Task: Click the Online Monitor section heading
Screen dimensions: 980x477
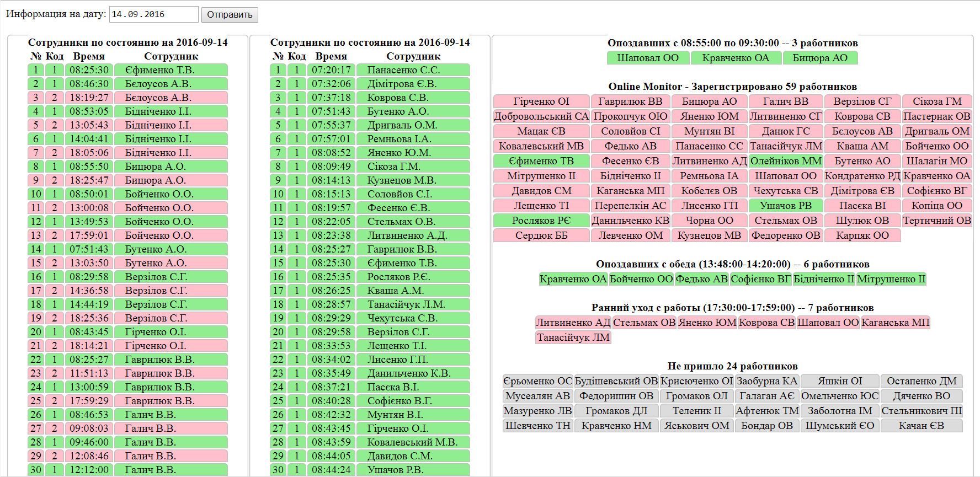Action: [732, 87]
